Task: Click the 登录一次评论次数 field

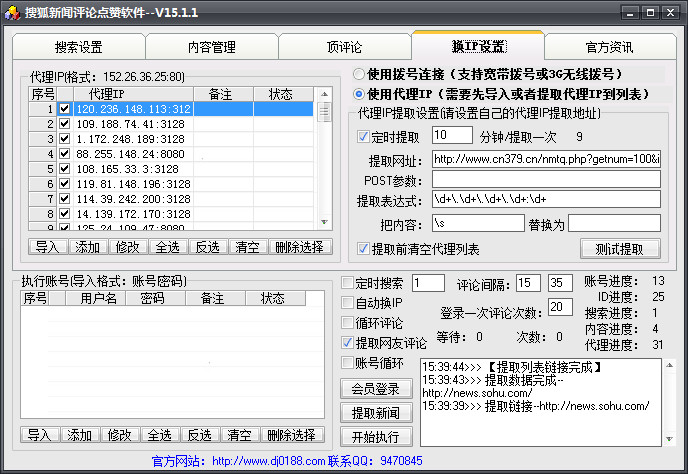Action: click(x=560, y=307)
